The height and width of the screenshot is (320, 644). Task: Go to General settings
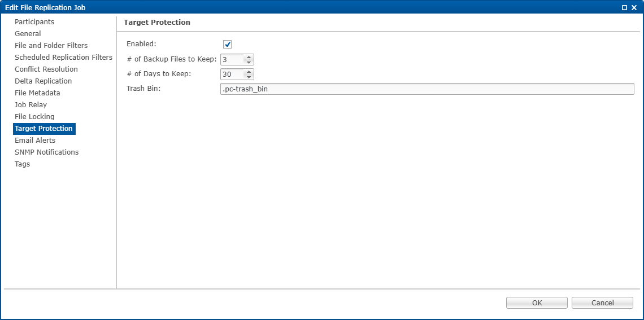tap(28, 34)
